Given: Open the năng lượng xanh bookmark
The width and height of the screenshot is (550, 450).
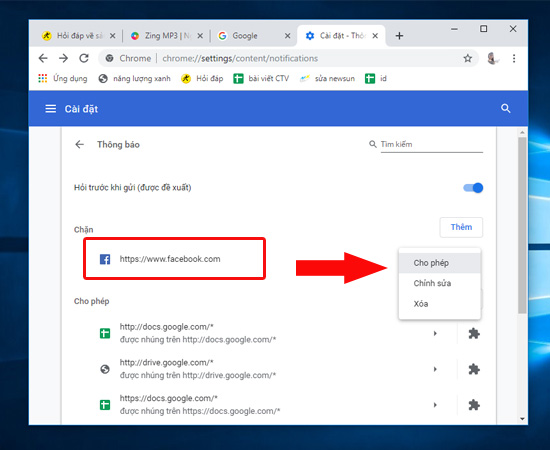Looking at the screenshot, I should (x=135, y=79).
